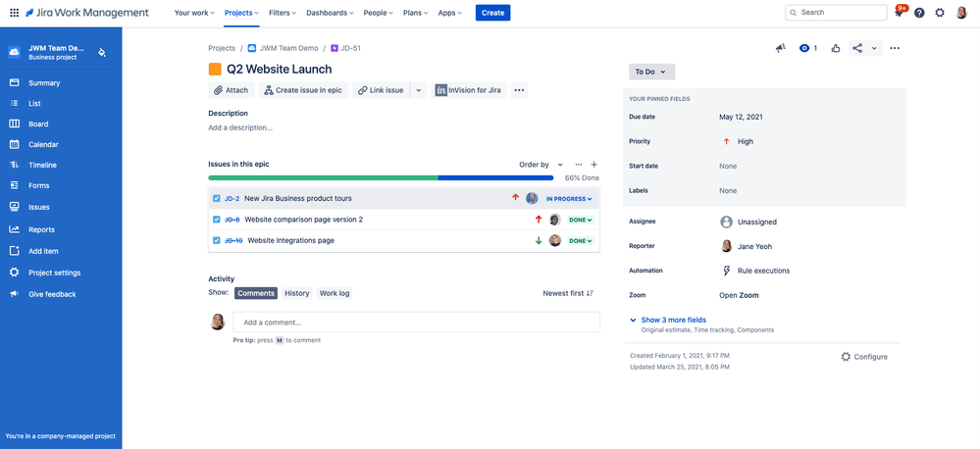Open the settings gear in top bar
Screen dimensions: 980x449
coord(940,13)
